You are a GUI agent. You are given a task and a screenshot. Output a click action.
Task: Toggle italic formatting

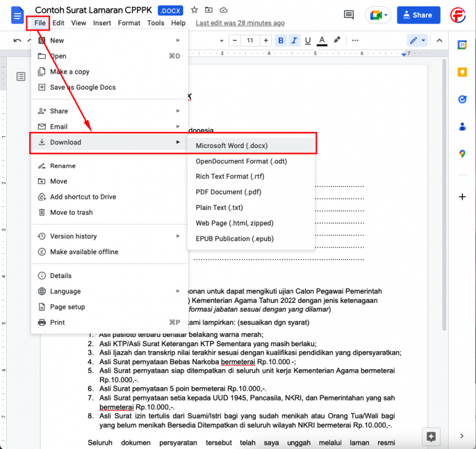coord(294,40)
